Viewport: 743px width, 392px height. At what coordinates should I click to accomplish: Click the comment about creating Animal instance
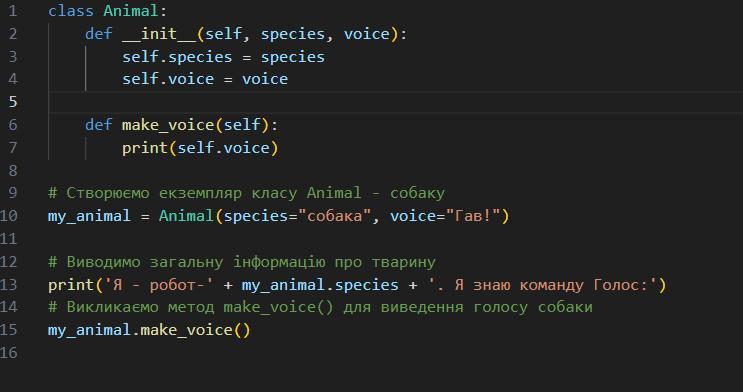(x=246, y=193)
